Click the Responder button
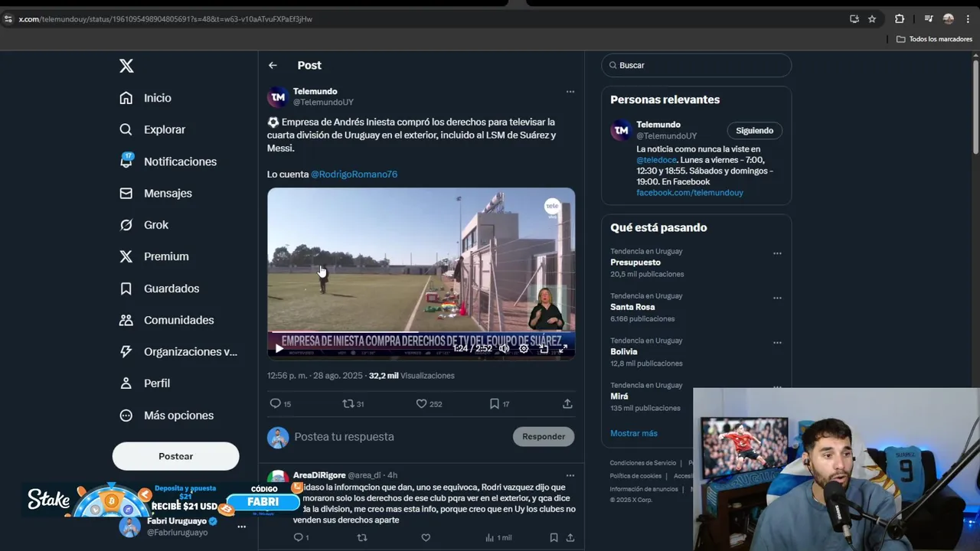Image resolution: width=980 pixels, height=551 pixels. pos(544,437)
